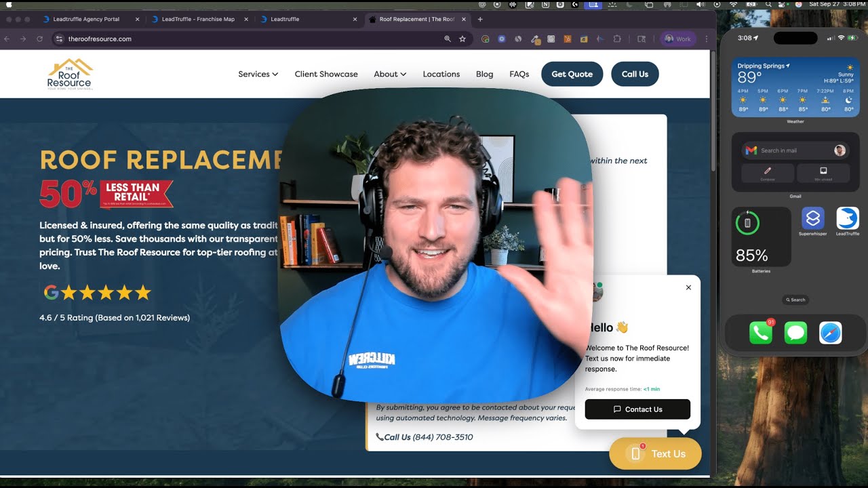Click the 50% Less Than Retail banner

coord(106,194)
